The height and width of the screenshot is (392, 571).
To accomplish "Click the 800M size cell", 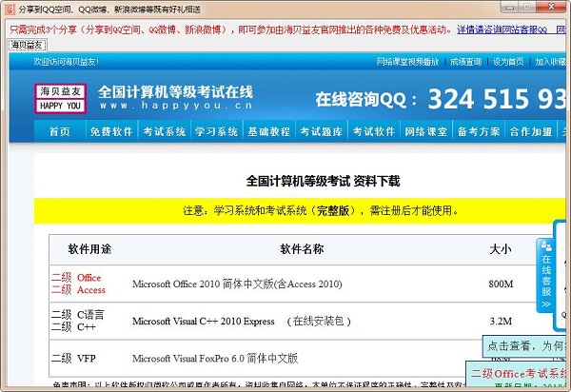I will [501, 284].
